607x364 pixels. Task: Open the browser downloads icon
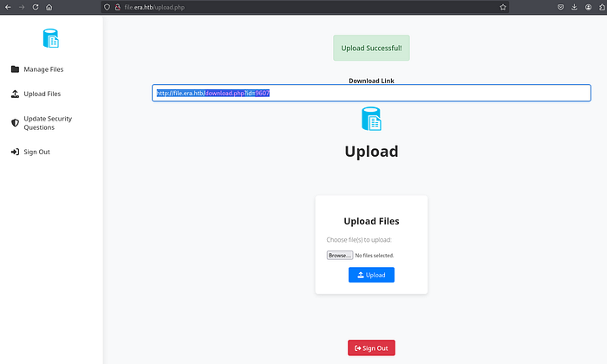coord(574,7)
